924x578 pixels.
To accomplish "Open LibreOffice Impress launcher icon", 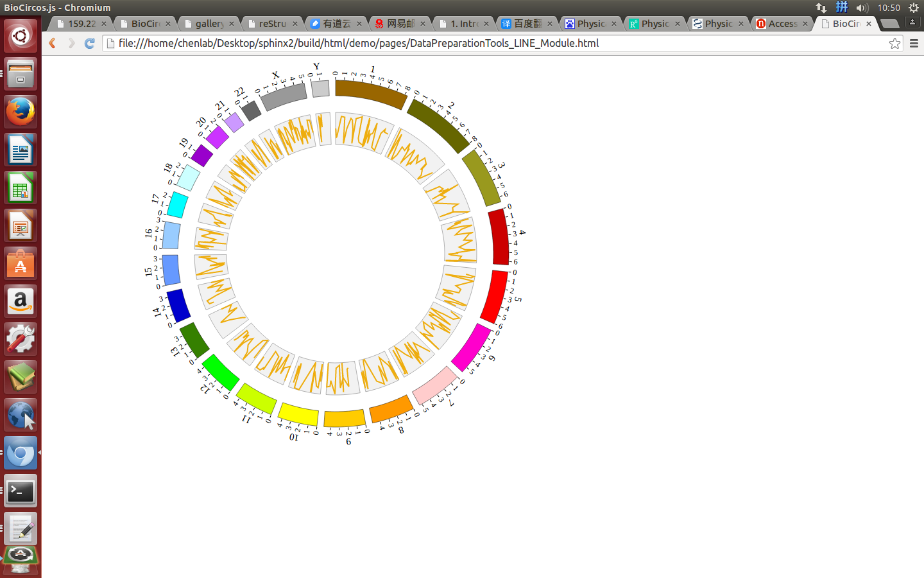I will tap(21, 225).
